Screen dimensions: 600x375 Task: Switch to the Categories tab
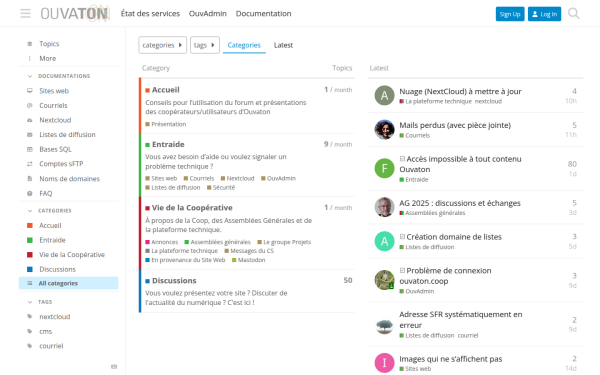point(244,45)
